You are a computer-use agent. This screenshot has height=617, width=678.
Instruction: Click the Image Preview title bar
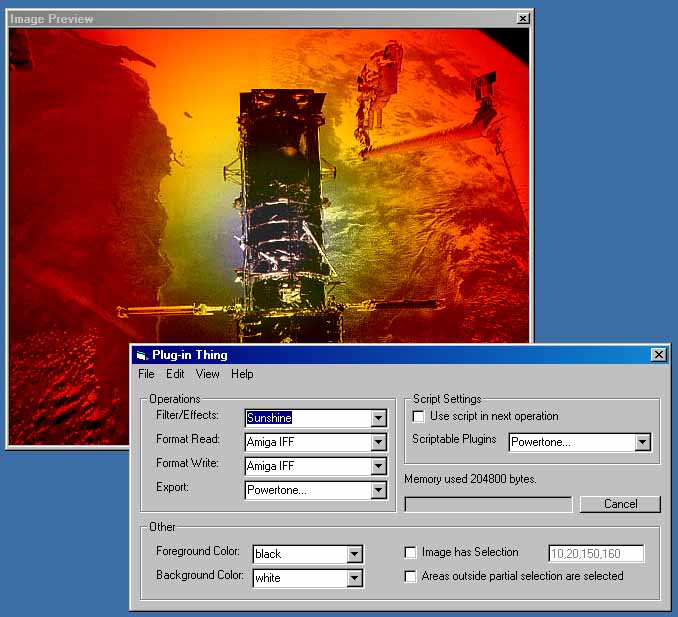[x=269, y=19]
